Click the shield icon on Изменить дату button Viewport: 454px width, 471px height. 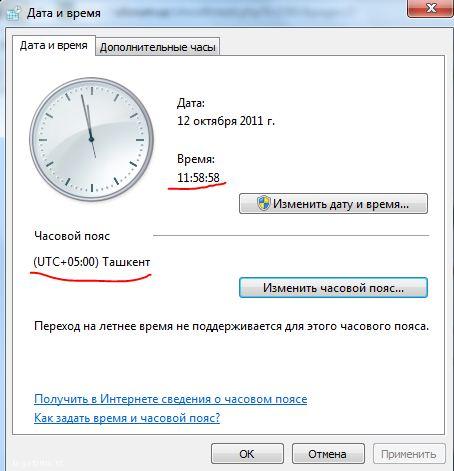(264, 203)
